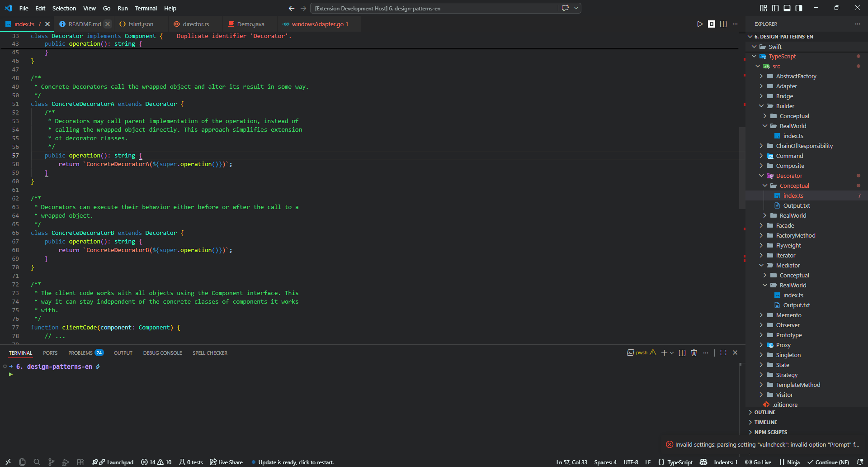Viewport: 868px width, 467px height.
Task: Toggle Go Live server
Action: tap(758, 462)
